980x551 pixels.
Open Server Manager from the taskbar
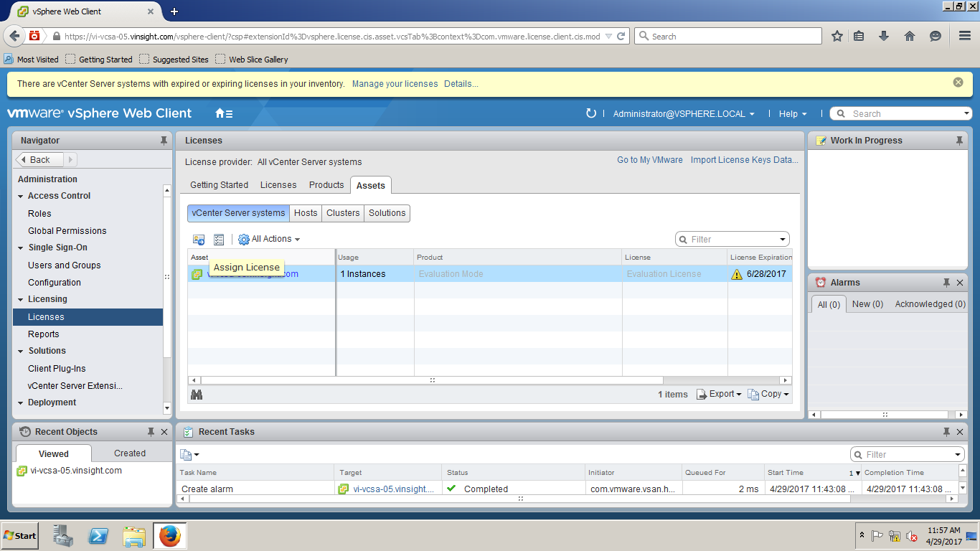63,536
